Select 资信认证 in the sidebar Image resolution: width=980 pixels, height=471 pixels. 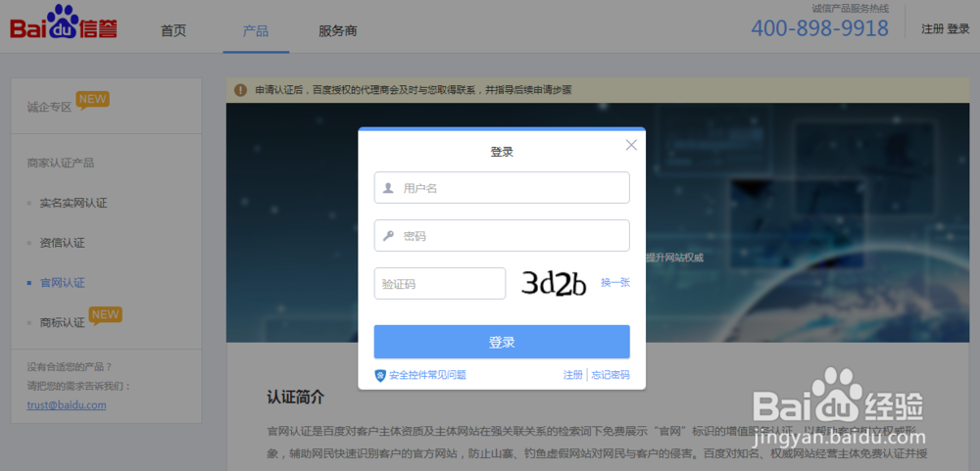(62, 243)
